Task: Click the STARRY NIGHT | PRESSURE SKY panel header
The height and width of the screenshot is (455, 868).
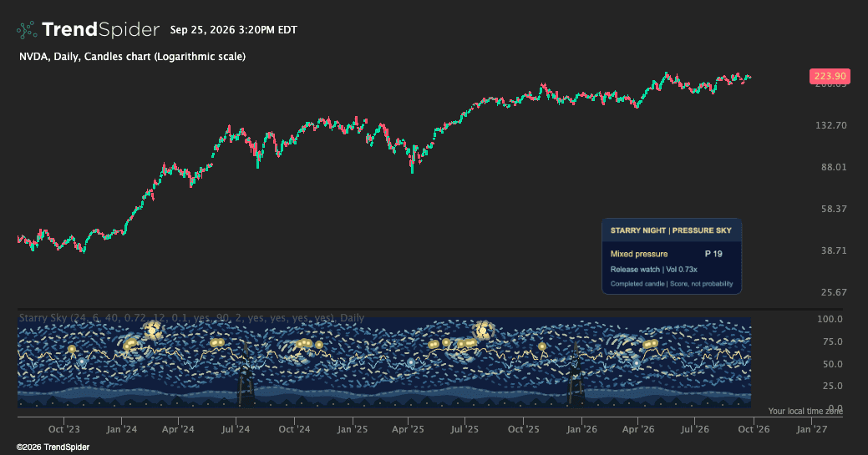Action: coord(671,230)
